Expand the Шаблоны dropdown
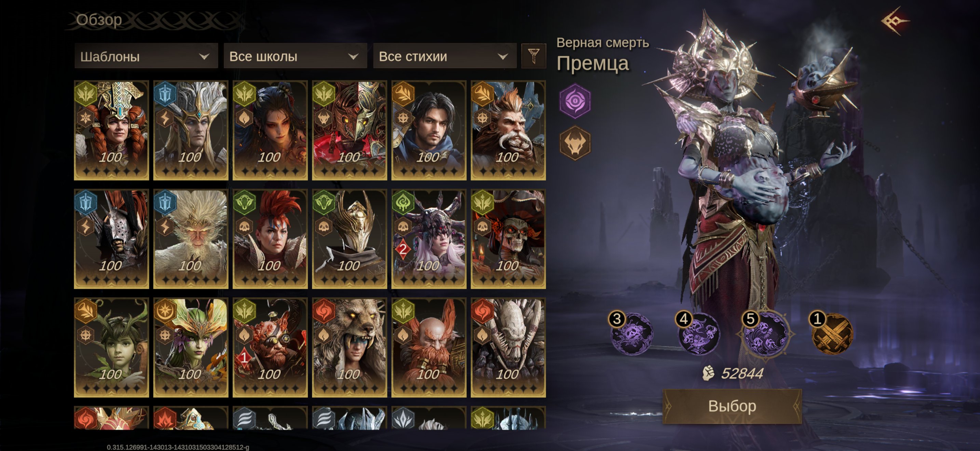 click(x=146, y=56)
